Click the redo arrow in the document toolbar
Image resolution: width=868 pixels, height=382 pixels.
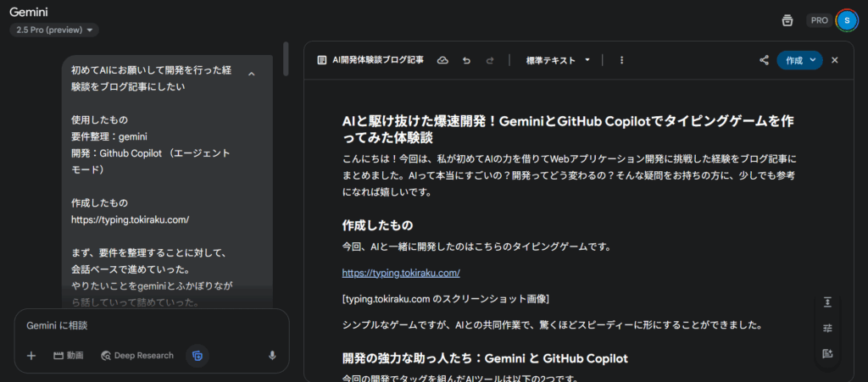tap(490, 60)
